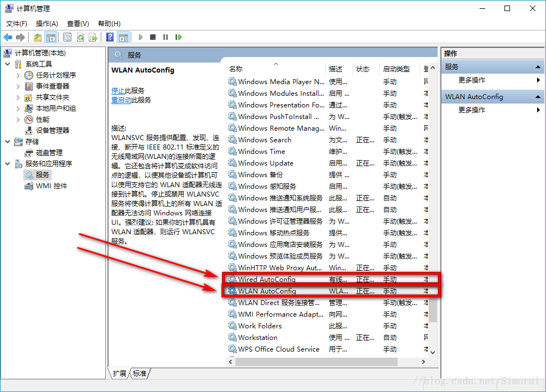Viewport: 546px width, 392px height.
Task: Select the Windows Update service row
Action: [x=328, y=163]
